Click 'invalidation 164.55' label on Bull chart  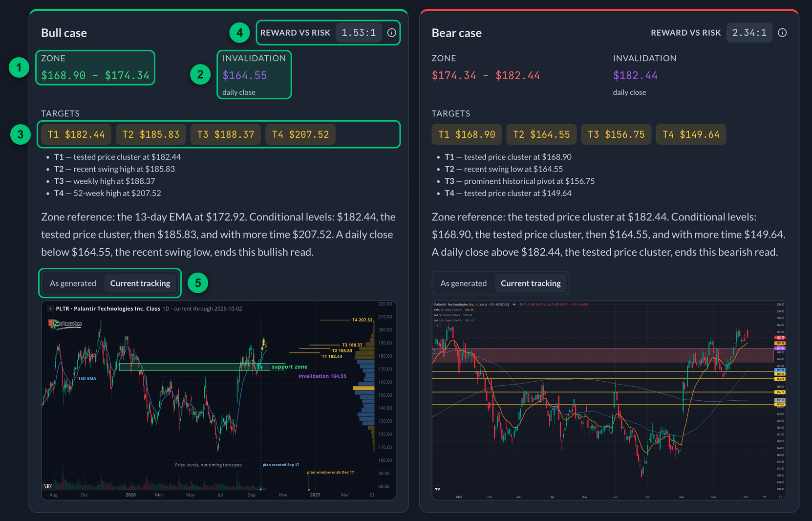[322, 376]
